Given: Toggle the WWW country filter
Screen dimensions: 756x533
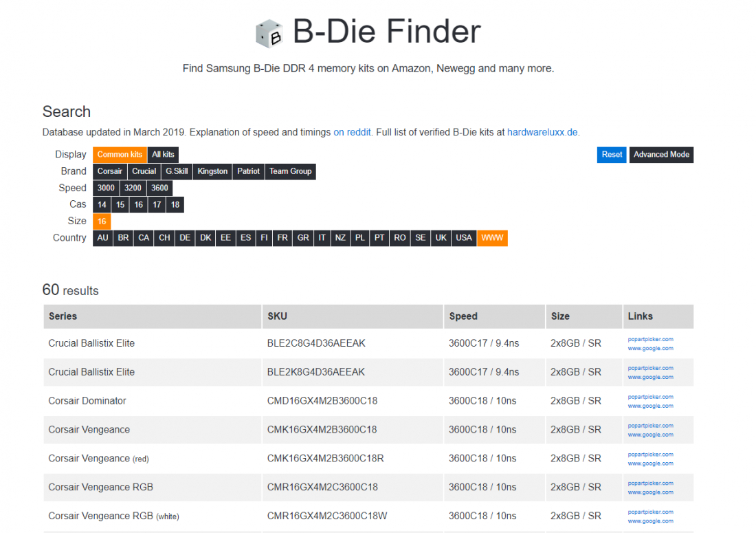Looking at the screenshot, I should point(492,238).
